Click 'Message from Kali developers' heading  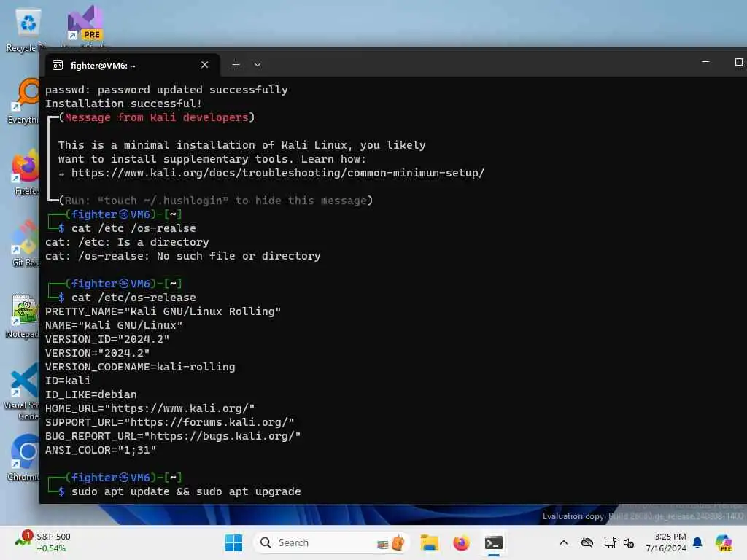point(157,117)
